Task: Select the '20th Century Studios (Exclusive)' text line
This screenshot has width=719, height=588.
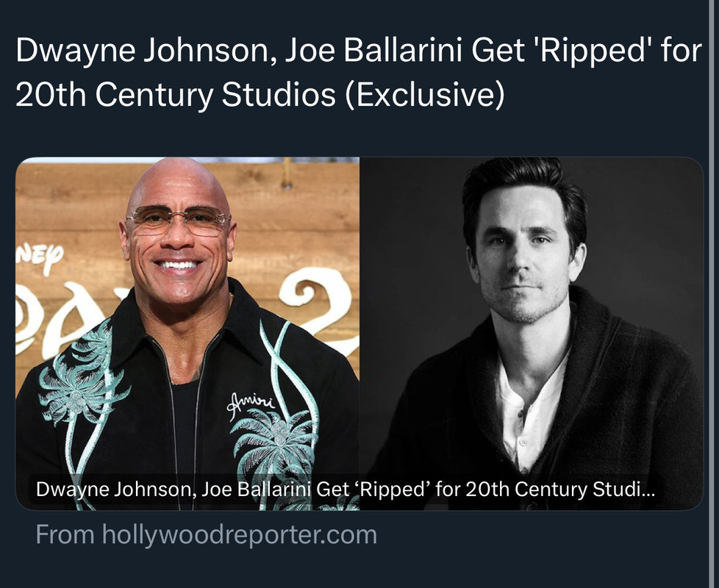Action: pyautogui.click(x=260, y=96)
